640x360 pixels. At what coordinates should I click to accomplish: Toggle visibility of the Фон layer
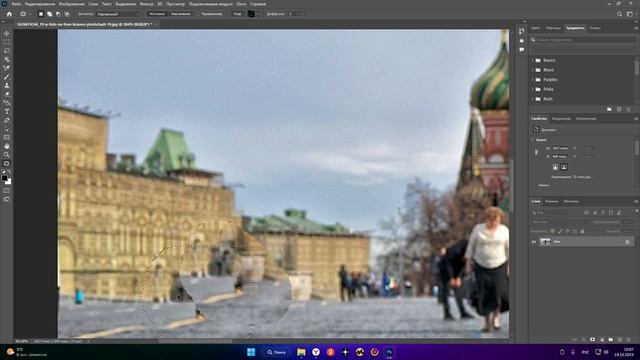point(534,242)
